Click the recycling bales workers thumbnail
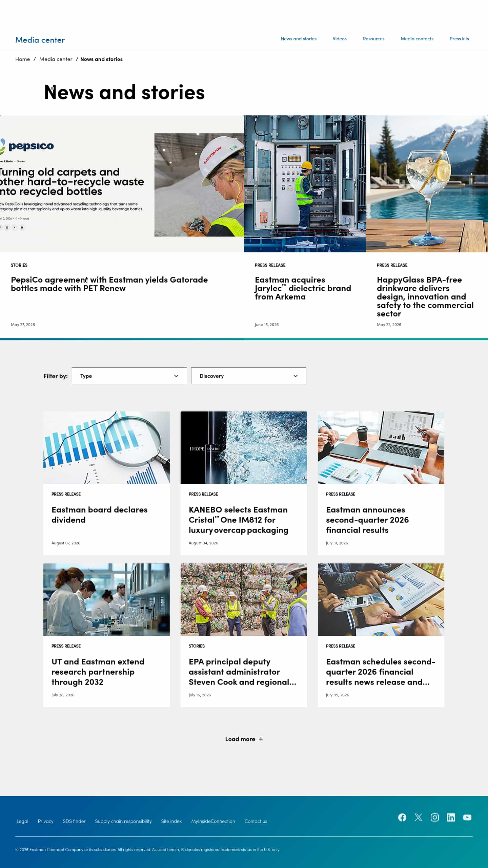Image resolution: width=488 pixels, height=868 pixels. 244,600
